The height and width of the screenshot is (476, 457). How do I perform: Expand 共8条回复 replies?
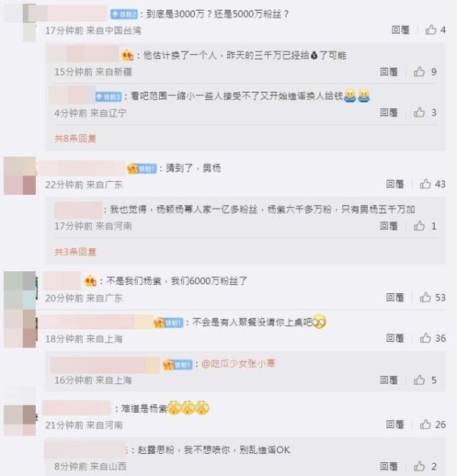75,139
